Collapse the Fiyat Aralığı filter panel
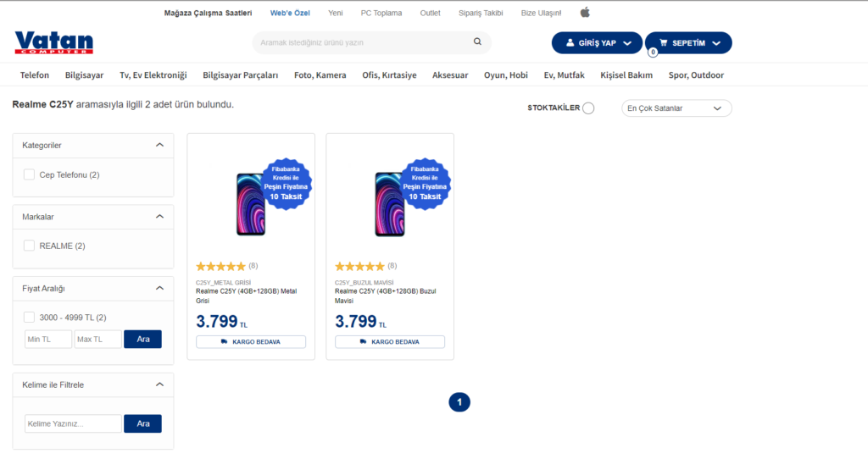The height and width of the screenshot is (470, 868). point(159,288)
